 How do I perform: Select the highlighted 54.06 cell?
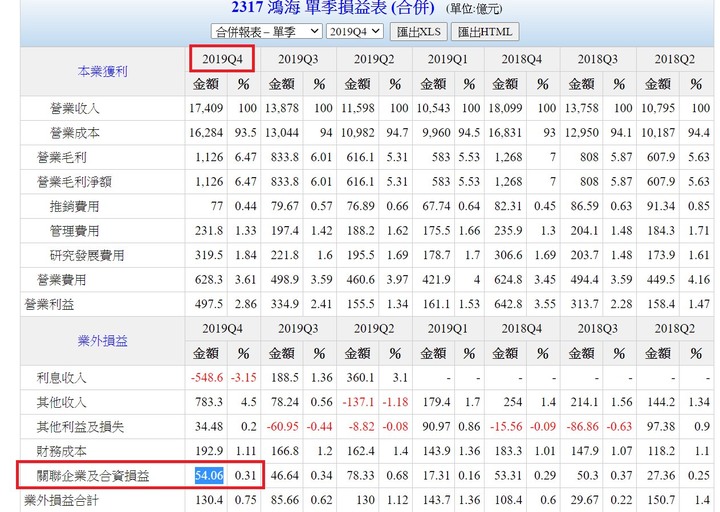(x=209, y=475)
